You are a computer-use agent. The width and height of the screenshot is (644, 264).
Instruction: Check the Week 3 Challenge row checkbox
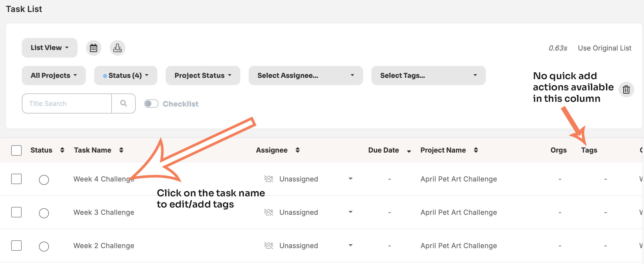tap(16, 212)
